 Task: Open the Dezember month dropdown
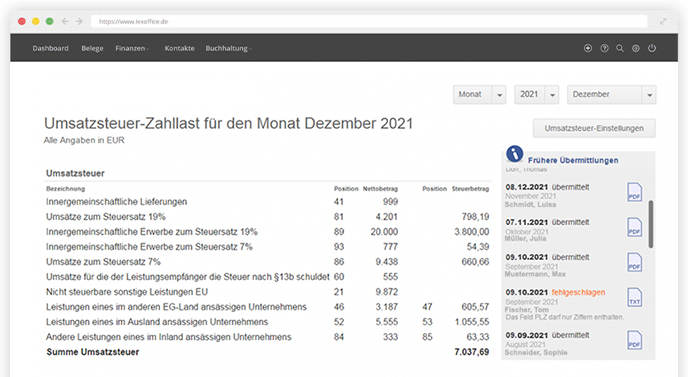coord(611,94)
